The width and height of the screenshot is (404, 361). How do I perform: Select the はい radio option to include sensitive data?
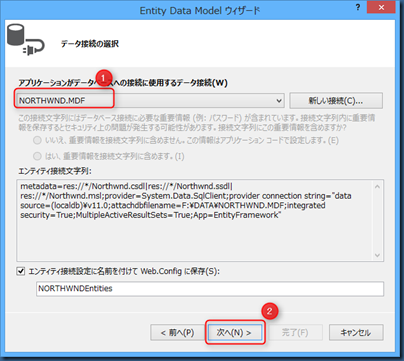(37, 156)
